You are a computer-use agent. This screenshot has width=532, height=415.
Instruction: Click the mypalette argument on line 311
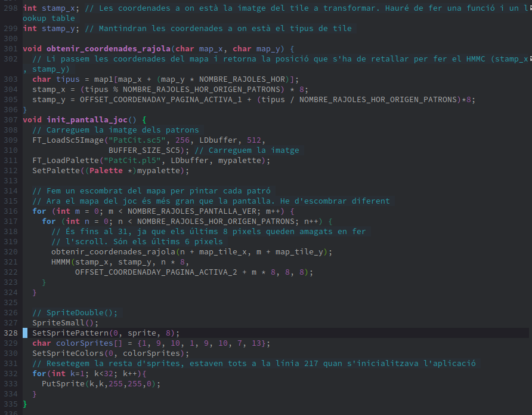coord(240,161)
